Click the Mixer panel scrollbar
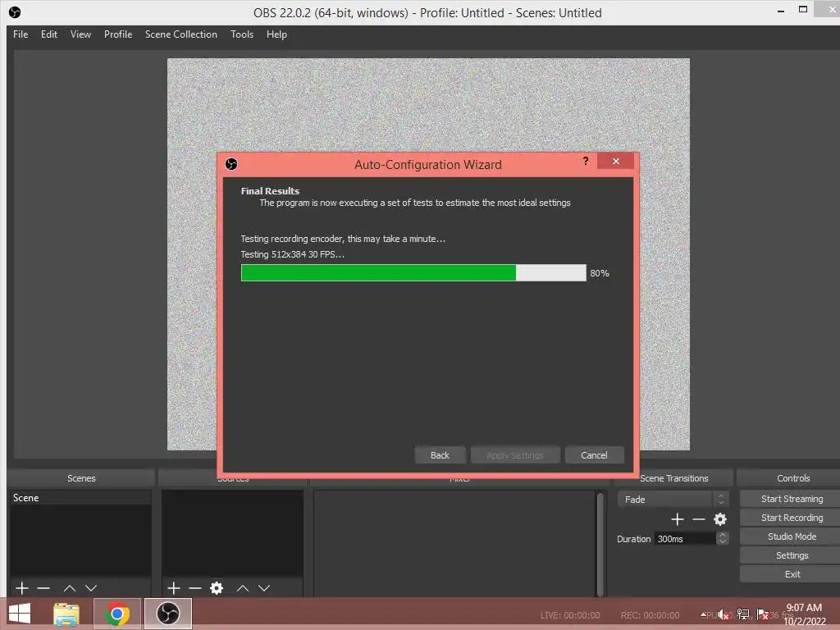This screenshot has width=840, height=630. (600, 544)
